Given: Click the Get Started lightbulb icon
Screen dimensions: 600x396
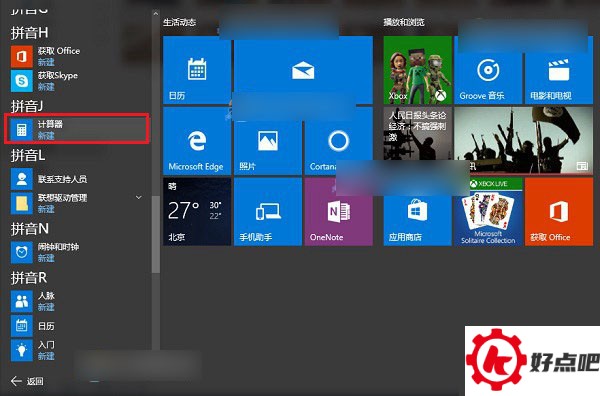Looking at the screenshot, I should [21, 350].
